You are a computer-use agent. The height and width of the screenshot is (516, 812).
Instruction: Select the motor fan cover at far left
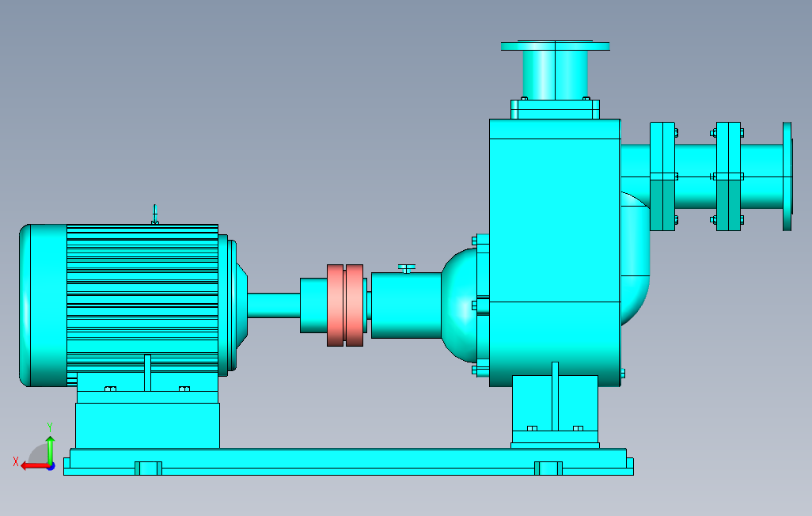tap(43, 305)
